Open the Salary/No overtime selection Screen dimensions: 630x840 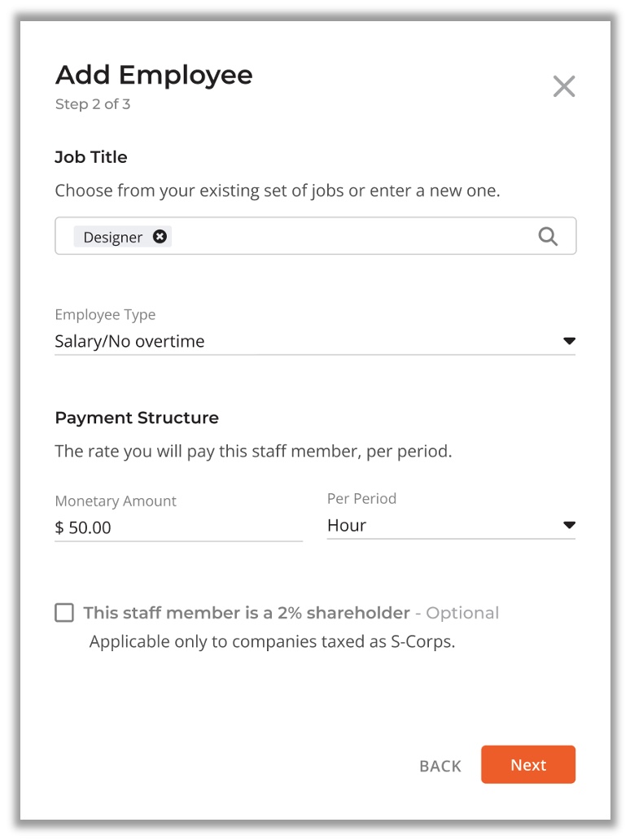tap(315, 341)
